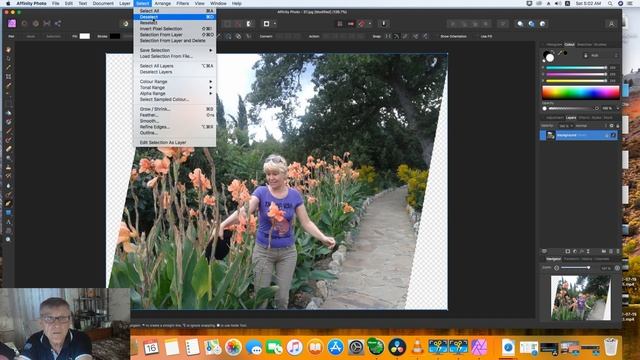Open Spotlight search in the menu bar
Screen dimensions: 640x360
(x=610, y=3)
